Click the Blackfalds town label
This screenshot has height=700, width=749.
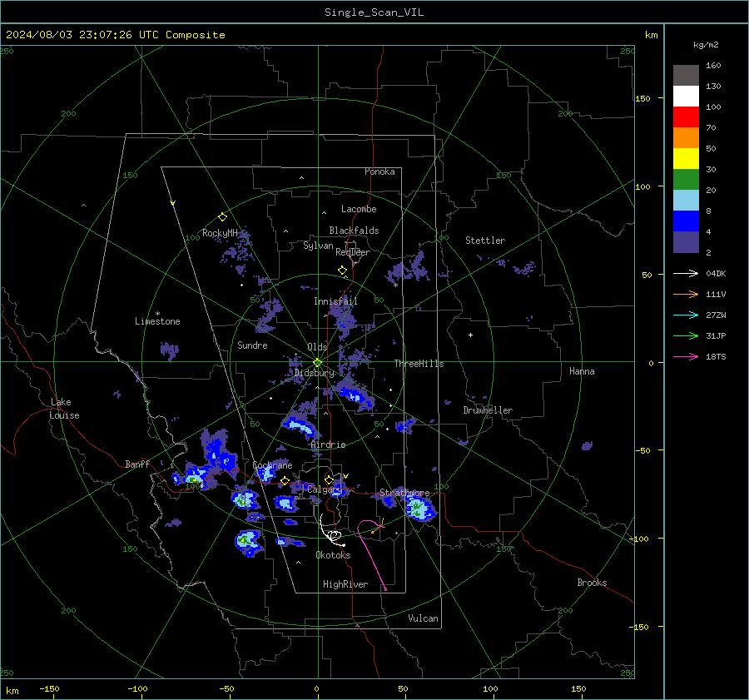pos(354,231)
